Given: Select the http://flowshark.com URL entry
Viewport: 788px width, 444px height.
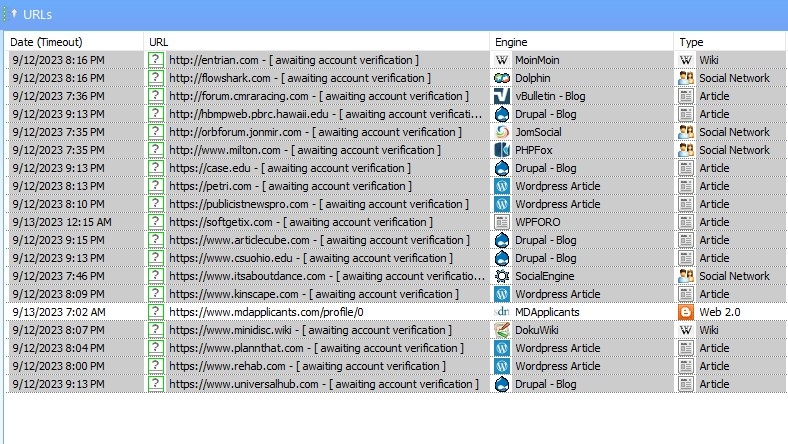Looking at the screenshot, I should pyautogui.click(x=300, y=78).
